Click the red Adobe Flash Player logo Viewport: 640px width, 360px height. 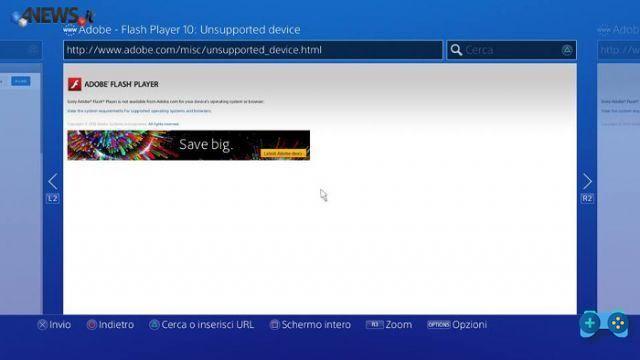75,84
